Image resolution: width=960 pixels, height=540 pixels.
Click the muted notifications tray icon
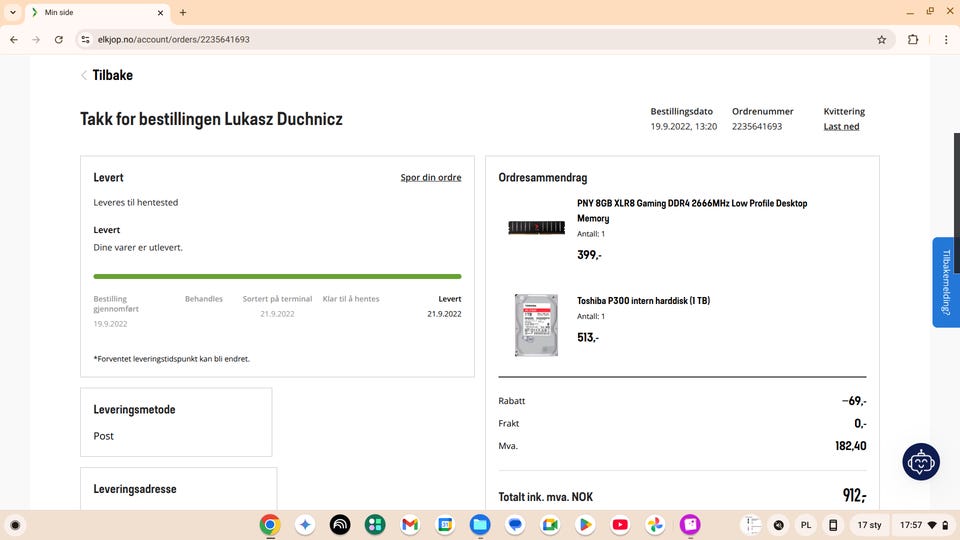pos(779,525)
